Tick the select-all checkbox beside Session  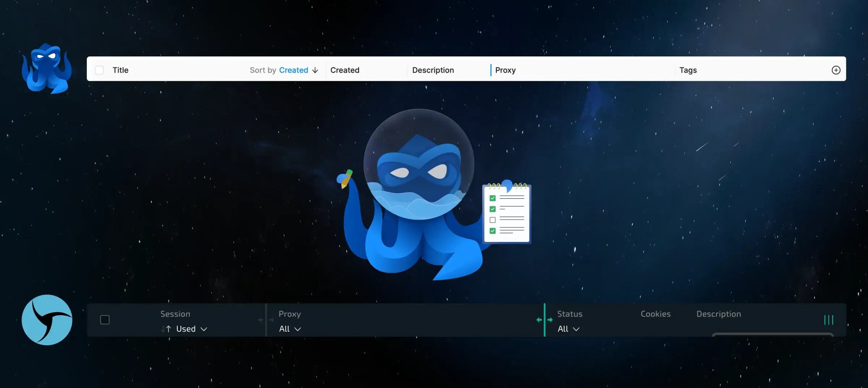pyautogui.click(x=105, y=320)
